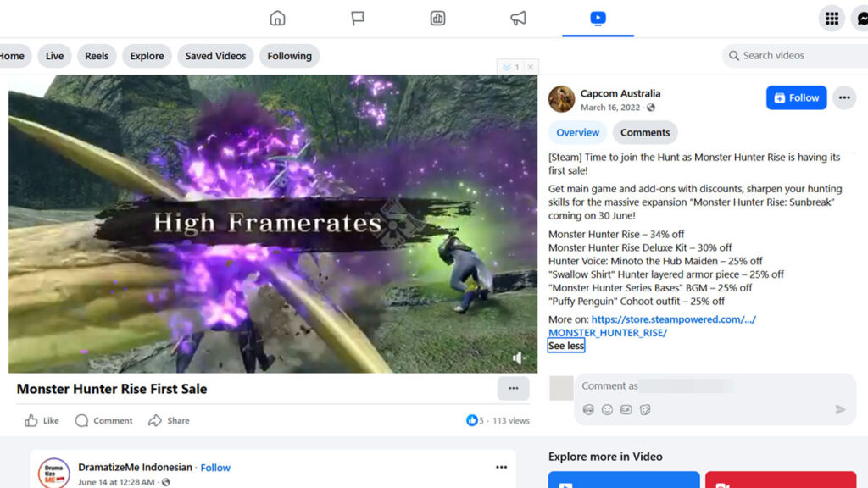The image size is (868, 488).
Task: Open the apps grid menu
Action: [x=832, y=19]
